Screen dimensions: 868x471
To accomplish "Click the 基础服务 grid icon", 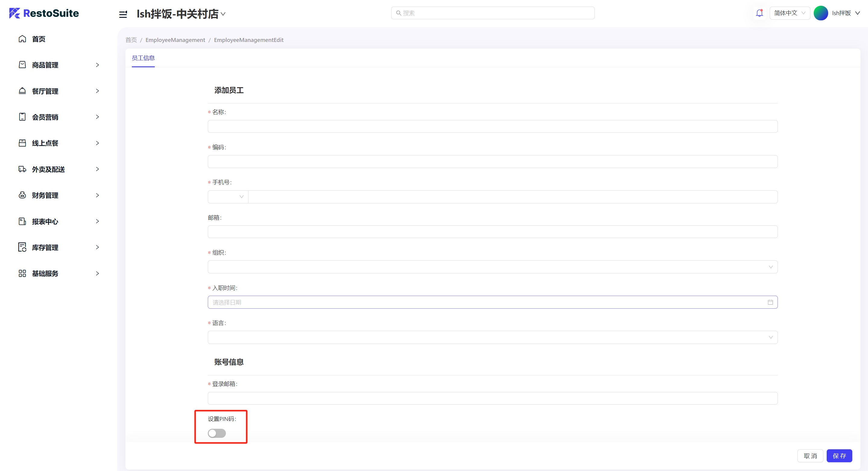I will point(22,273).
